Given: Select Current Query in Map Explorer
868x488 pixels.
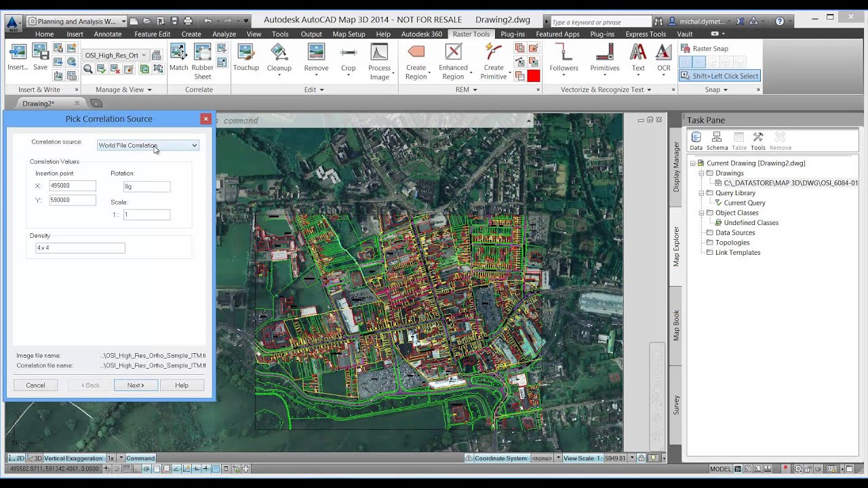Looking at the screenshot, I should coord(744,203).
